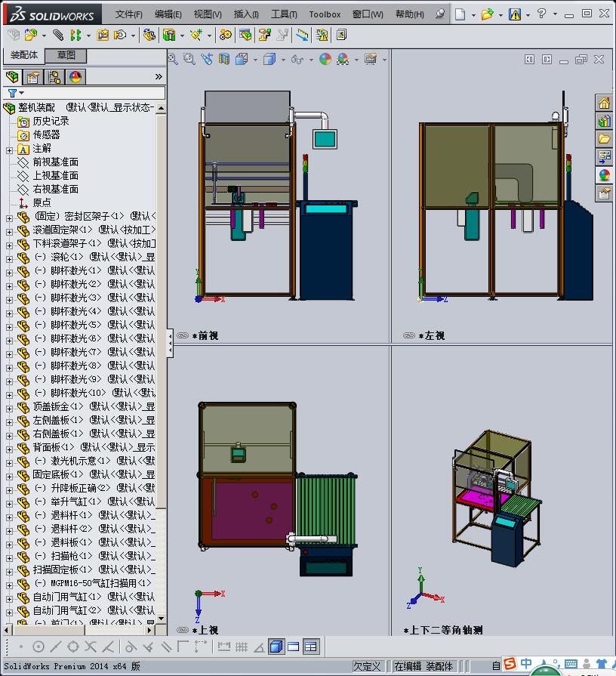
Task: Click the Section View icon
Action: [x=224, y=59]
